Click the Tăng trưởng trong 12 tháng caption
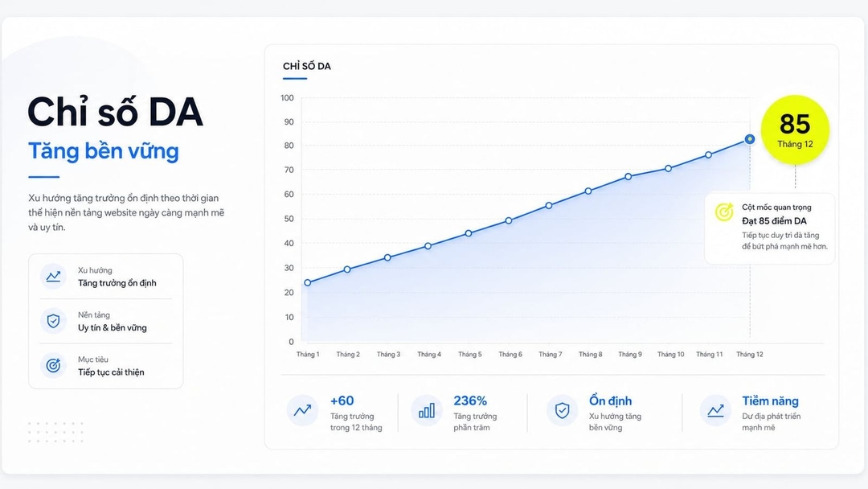Image resolution: width=868 pixels, height=489 pixels. 356,422
